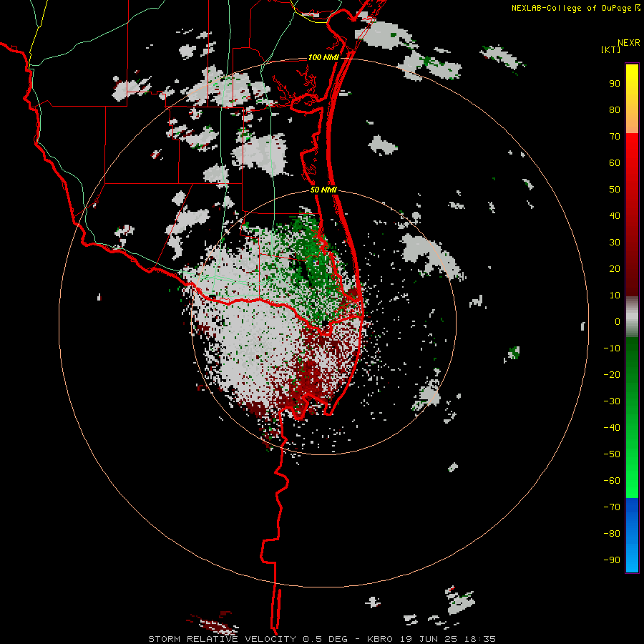Click the -70 value on the velocity scale
Viewport: 644px width, 644px height.
coord(612,507)
